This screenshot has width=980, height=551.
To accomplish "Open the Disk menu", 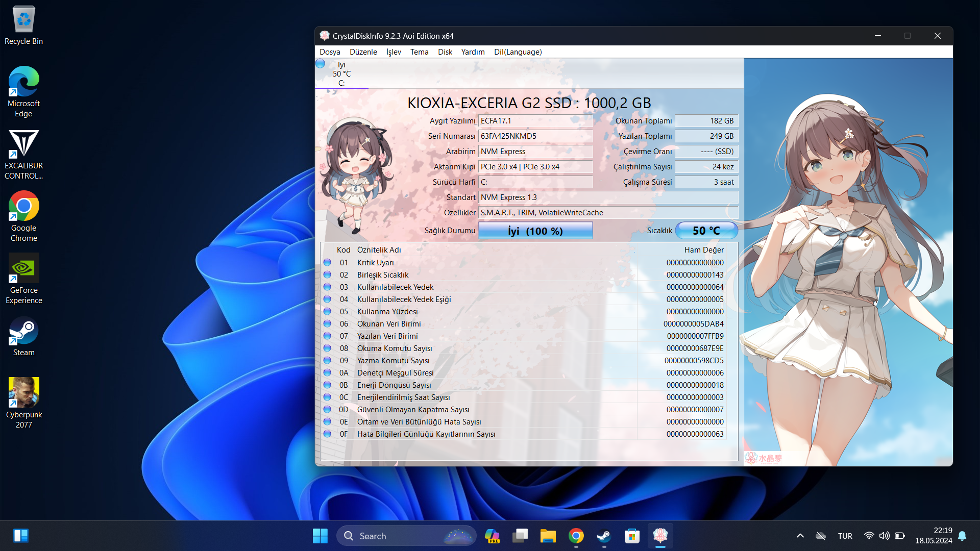I will (445, 52).
